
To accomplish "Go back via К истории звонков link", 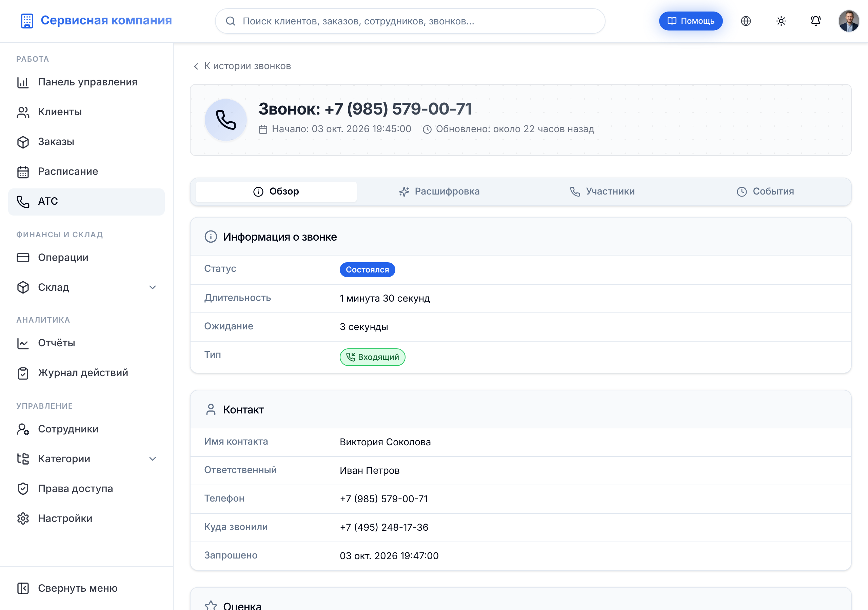I will (x=242, y=66).
